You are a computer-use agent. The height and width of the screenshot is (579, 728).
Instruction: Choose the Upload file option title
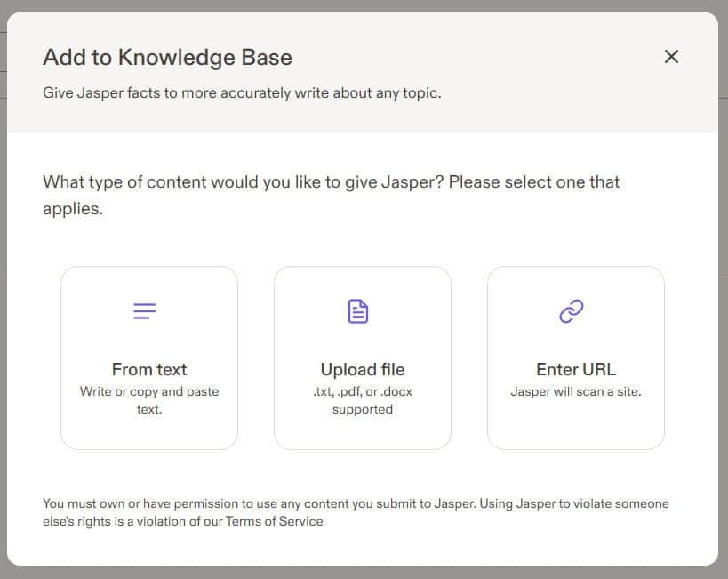point(363,369)
